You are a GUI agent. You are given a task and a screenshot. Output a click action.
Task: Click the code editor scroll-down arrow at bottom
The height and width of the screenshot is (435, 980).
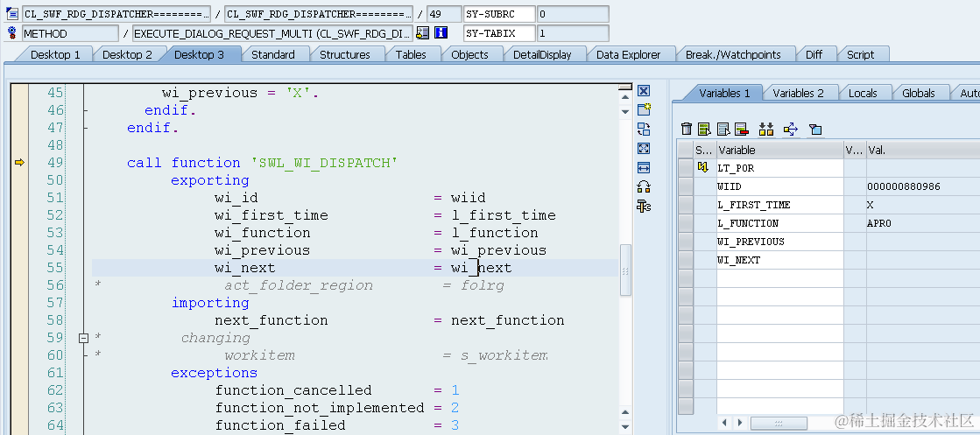[625, 427]
